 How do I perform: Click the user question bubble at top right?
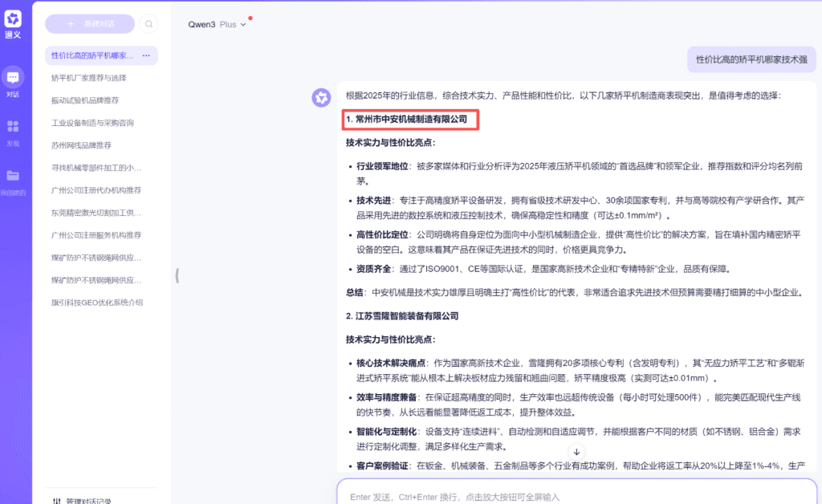pyautogui.click(x=751, y=59)
